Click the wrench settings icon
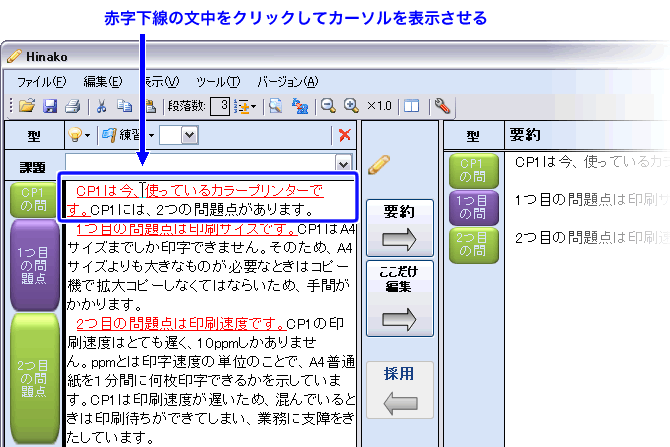This screenshot has height=447, width=670. pyautogui.click(x=442, y=106)
